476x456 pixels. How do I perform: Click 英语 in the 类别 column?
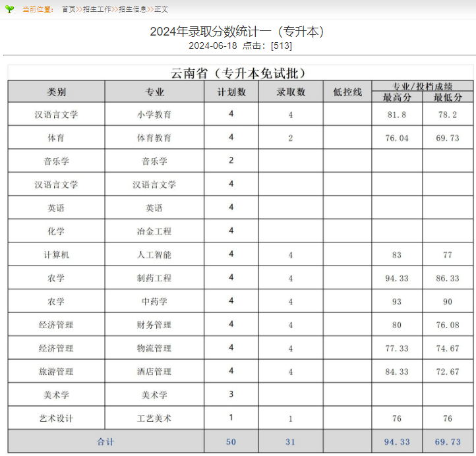point(56,208)
